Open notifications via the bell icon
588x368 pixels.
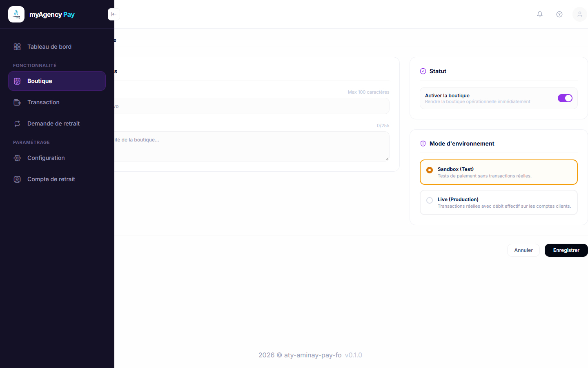click(x=540, y=14)
